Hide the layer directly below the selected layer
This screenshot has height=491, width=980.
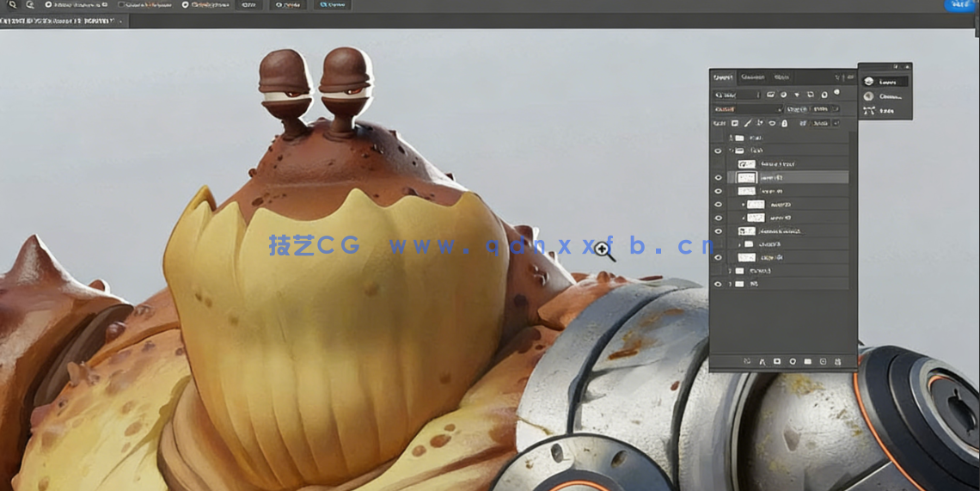[x=718, y=191]
